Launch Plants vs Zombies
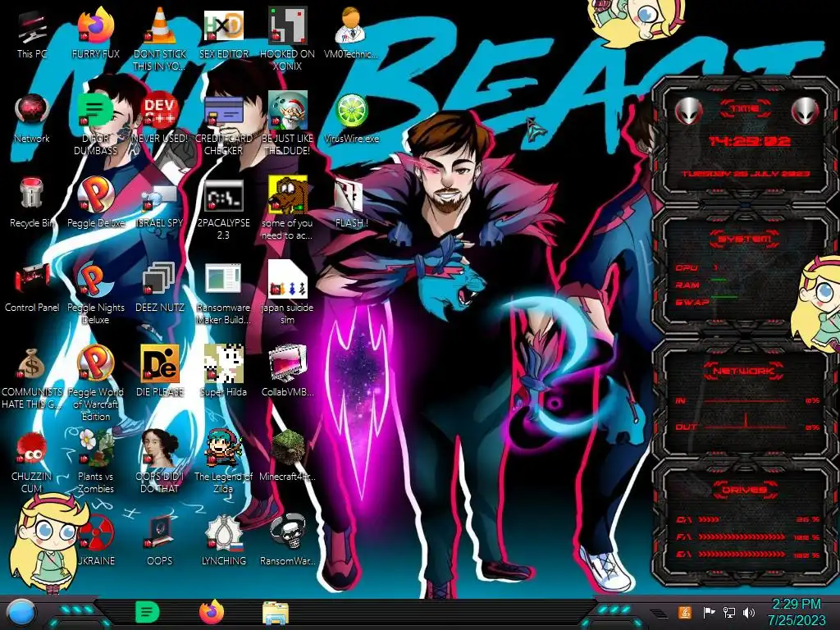Screen dimensions: 840x630 [96, 461]
